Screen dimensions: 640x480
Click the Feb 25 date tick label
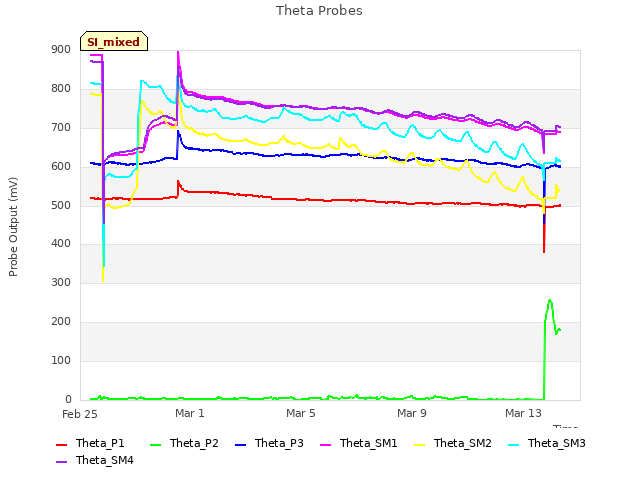80,414
